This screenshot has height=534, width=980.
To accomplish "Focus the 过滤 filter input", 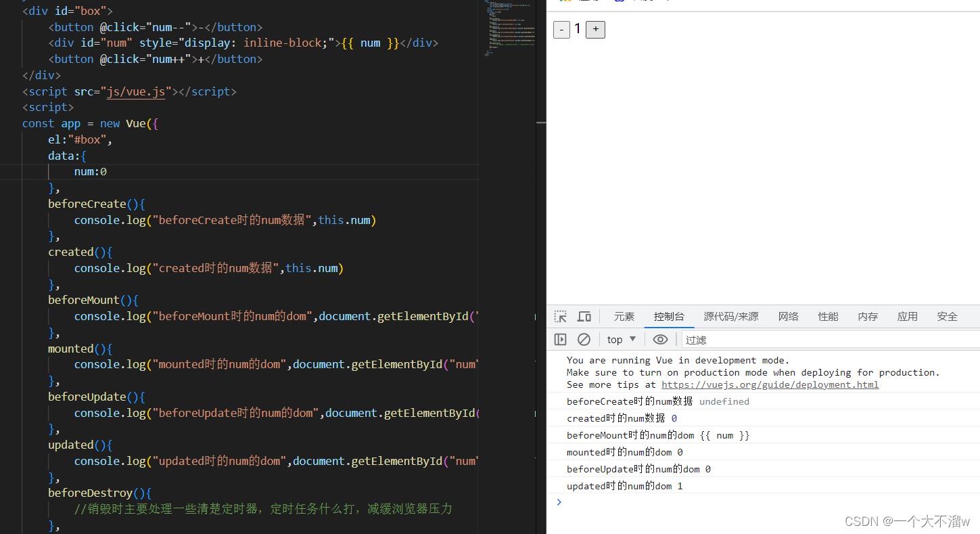I will coord(831,340).
